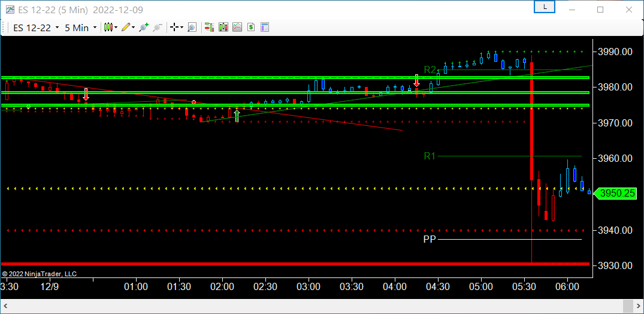The width and height of the screenshot is (644, 314).
Task: Select the thick red line at 3930
Action: tap(295, 264)
